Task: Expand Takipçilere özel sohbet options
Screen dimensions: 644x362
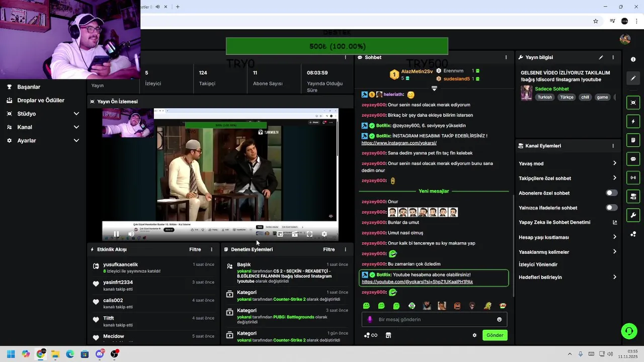Action: (x=568, y=178)
